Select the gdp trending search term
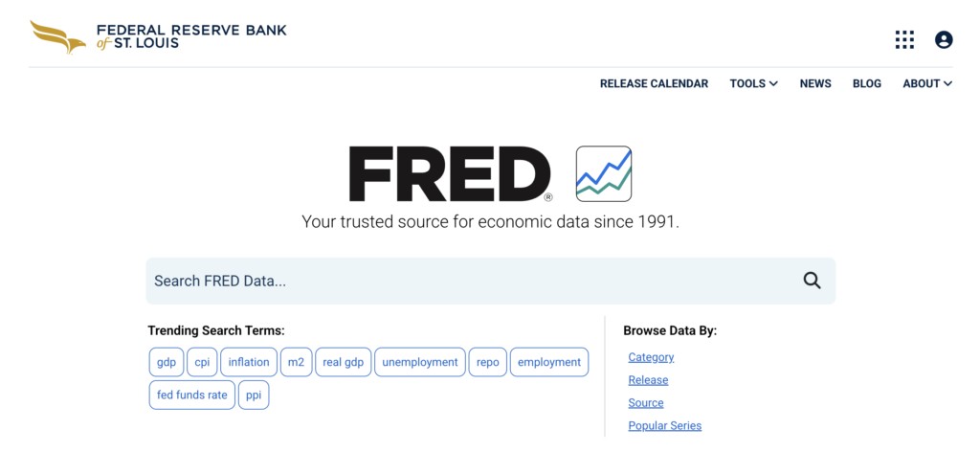Image resolution: width=980 pixels, height=452 pixels. 167,362
